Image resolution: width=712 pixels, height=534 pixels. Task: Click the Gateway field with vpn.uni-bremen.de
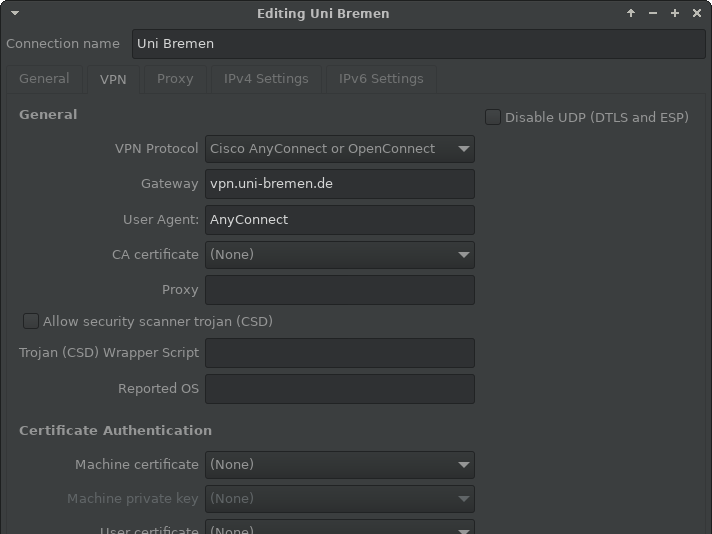click(x=339, y=184)
